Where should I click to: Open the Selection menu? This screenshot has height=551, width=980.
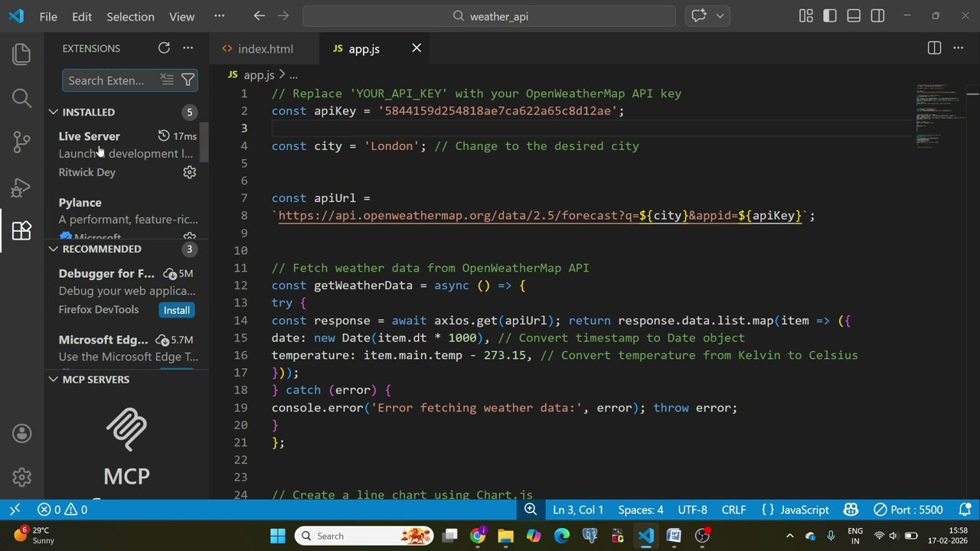pos(130,16)
